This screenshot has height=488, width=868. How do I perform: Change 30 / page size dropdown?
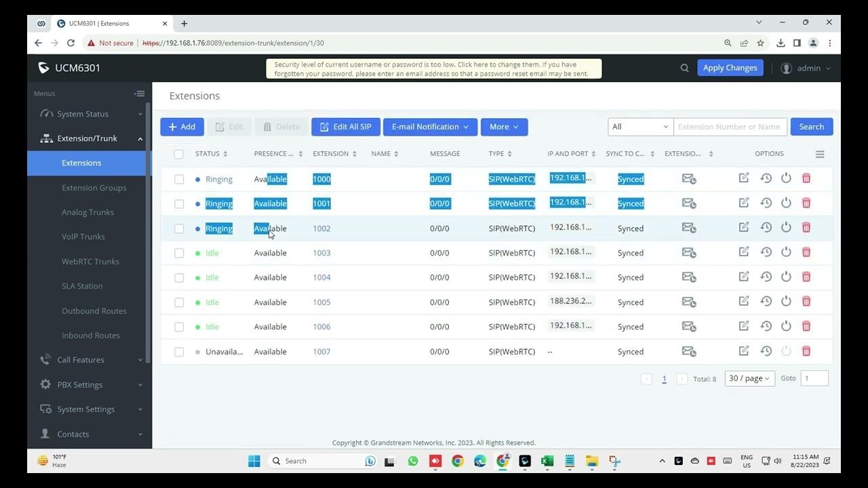(749, 378)
